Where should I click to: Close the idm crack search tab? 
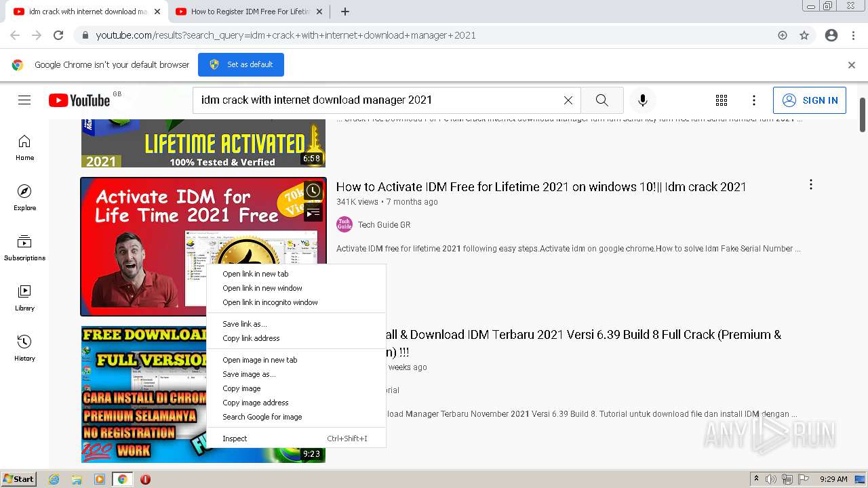(157, 12)
